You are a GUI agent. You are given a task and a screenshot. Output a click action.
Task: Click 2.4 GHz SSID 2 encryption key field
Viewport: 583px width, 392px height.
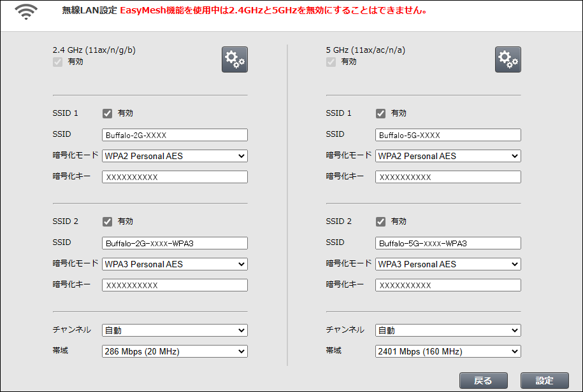point(175,285)
